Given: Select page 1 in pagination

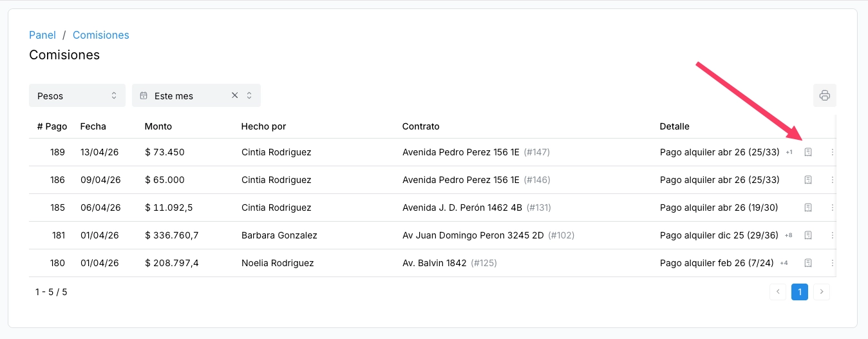Looking at the screenshot, I should 800,292.
